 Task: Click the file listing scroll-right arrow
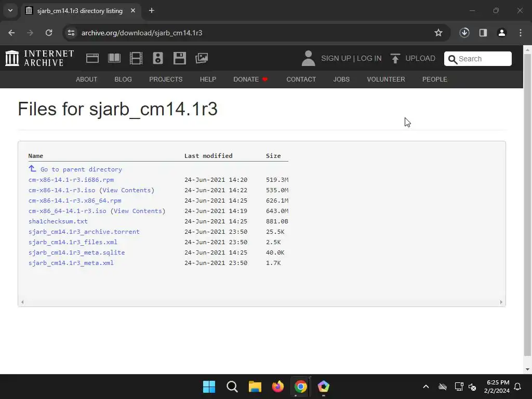tap(501, 302)
